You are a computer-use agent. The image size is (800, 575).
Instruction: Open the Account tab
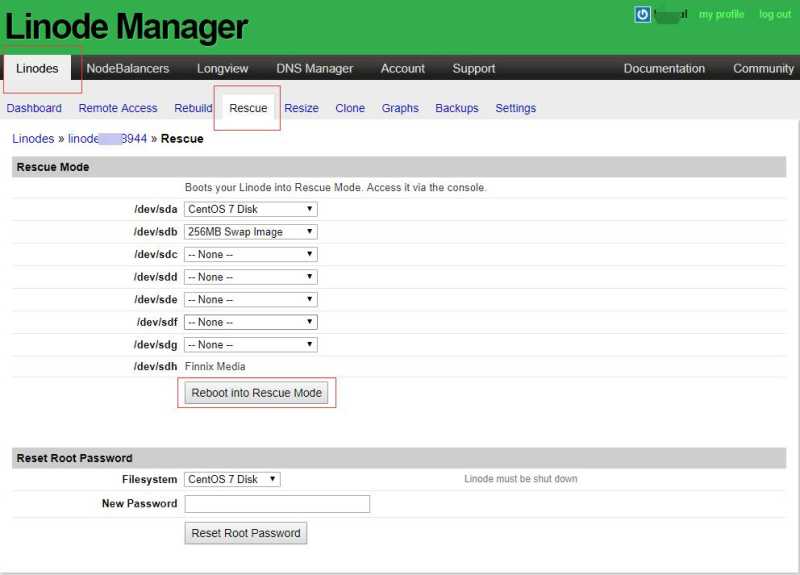pyautogui.click(x=403, y=68)
